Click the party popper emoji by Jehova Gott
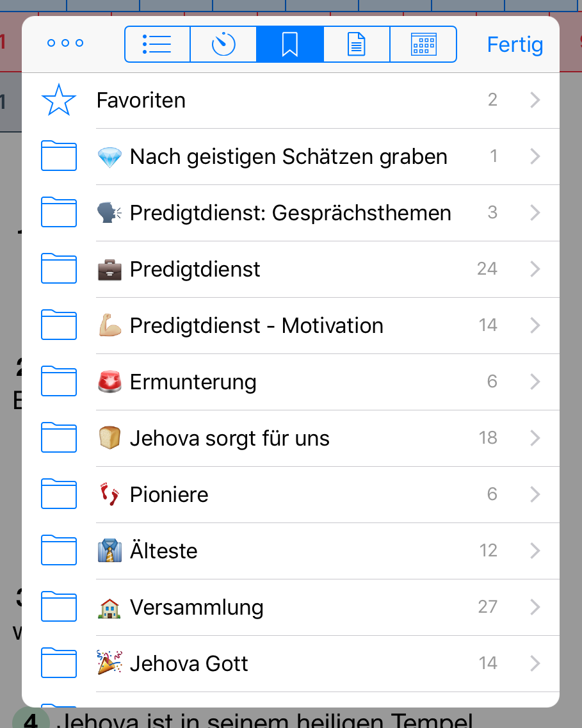Image resolution: width=582 pixels, height=728 pixels. (109, 663)
